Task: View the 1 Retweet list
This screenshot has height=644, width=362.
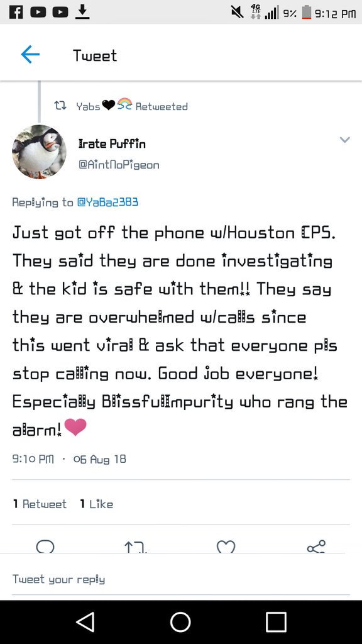Action: point(40,504)
